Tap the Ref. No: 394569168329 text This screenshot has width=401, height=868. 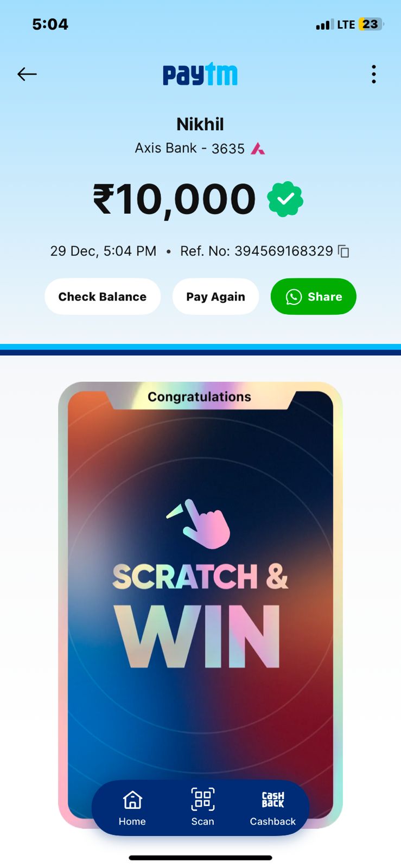[x=257, y=251]
